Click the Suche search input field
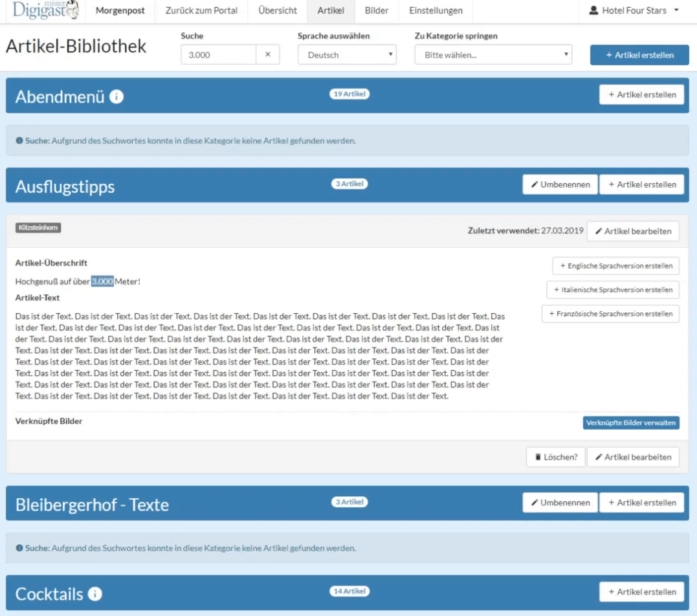Screen dimensions: 697x616 tap(219, 55)
